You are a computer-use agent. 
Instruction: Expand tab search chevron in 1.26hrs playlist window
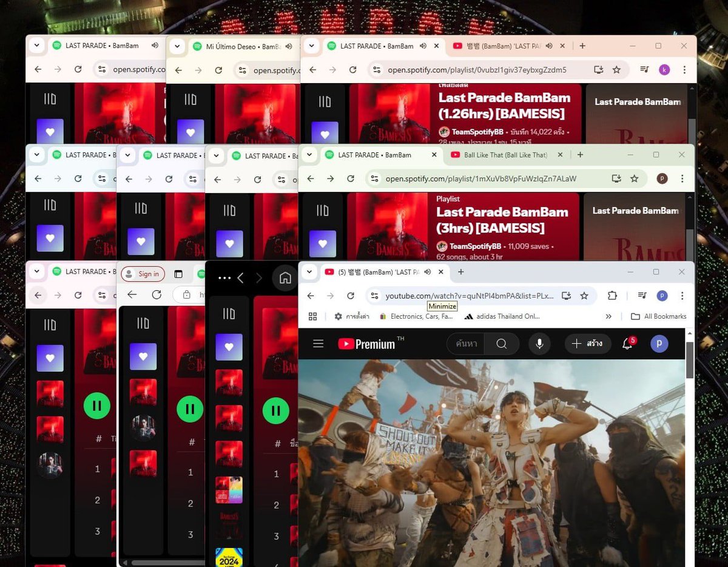point(311,46)
